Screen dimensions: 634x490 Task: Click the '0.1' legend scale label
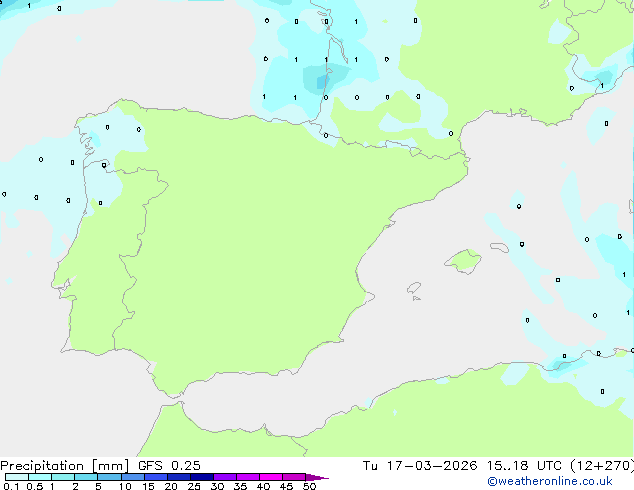point(11,486)
